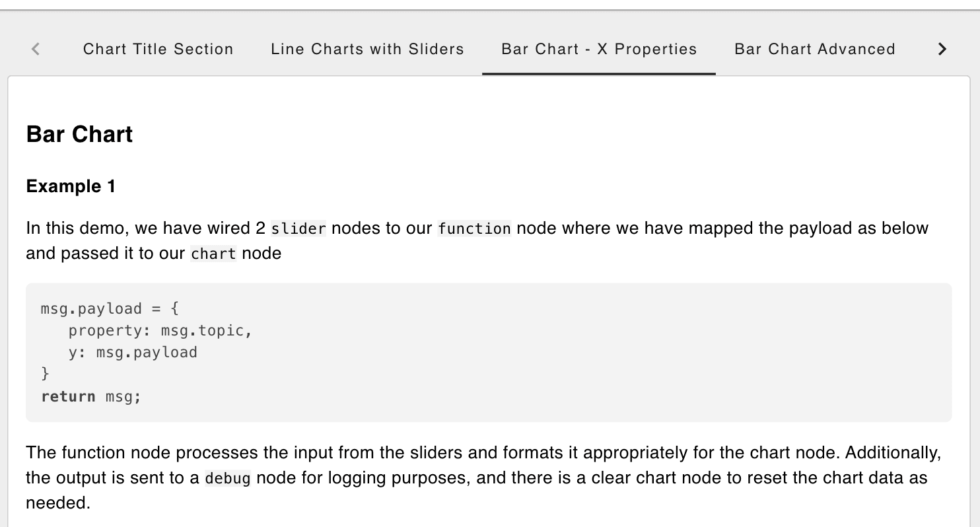Viewport: 980px width, 527px height.
Task: Click empty area inside the gray code block
Action: click(x=594, y=357)
